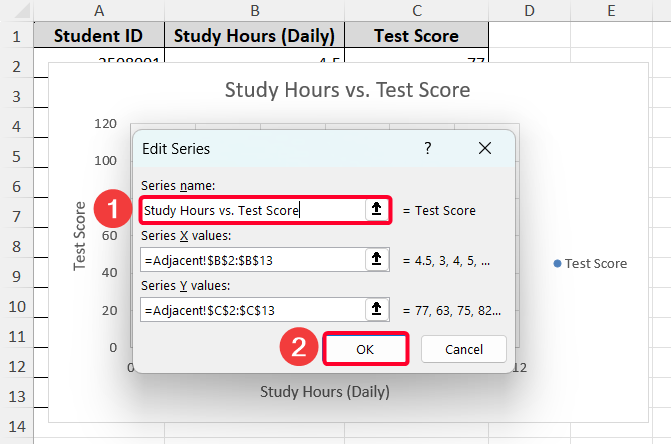Select the row 1 header
Screen dimensions: 671x444
[16, 36]
